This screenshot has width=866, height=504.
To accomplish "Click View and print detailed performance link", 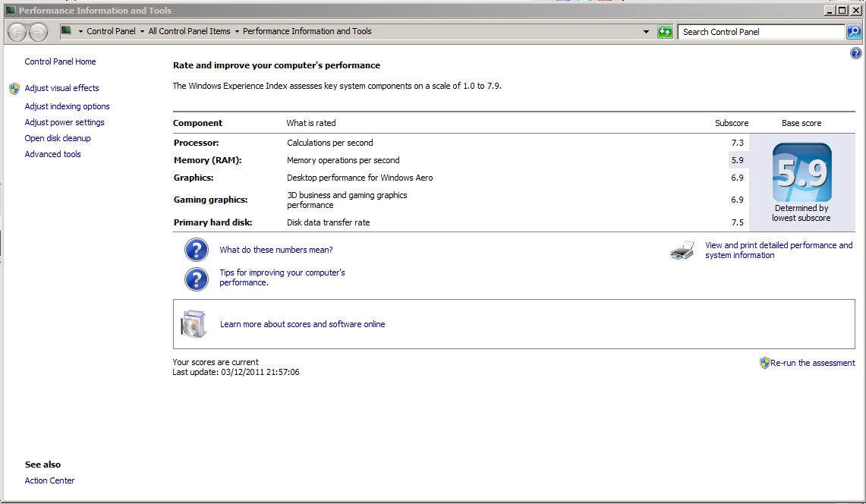I will click(779, 250).
